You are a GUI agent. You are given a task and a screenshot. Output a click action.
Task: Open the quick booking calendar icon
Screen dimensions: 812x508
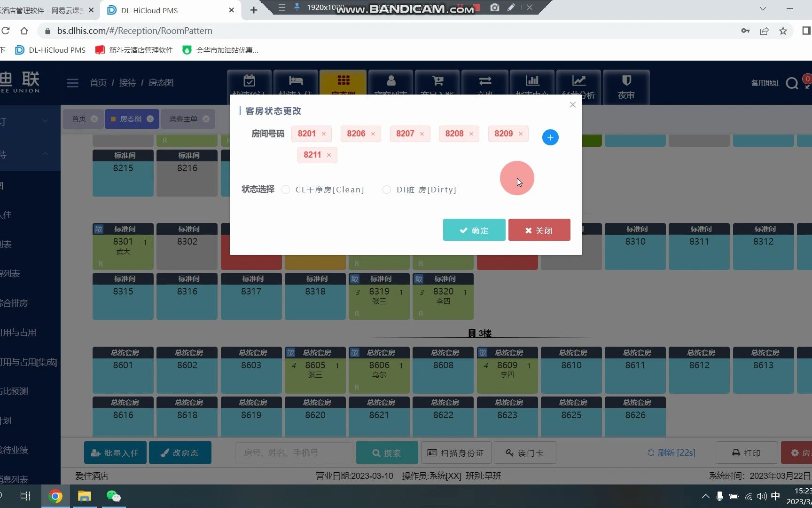(249, 83)
